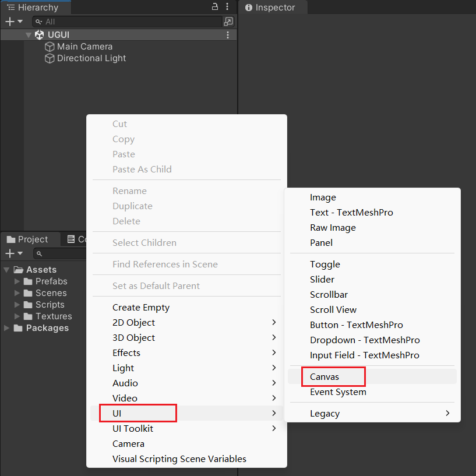Choose Camera from the context menu

(186, 443)
